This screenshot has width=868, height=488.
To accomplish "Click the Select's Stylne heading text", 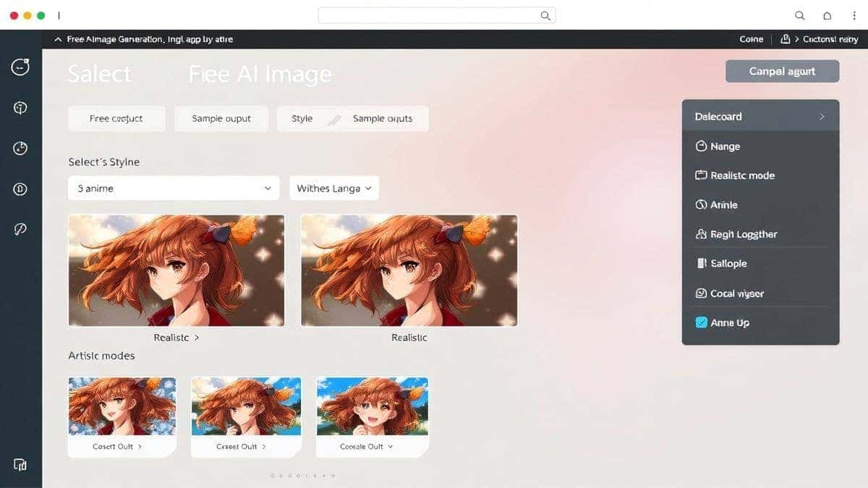I will tap(104, 162).
